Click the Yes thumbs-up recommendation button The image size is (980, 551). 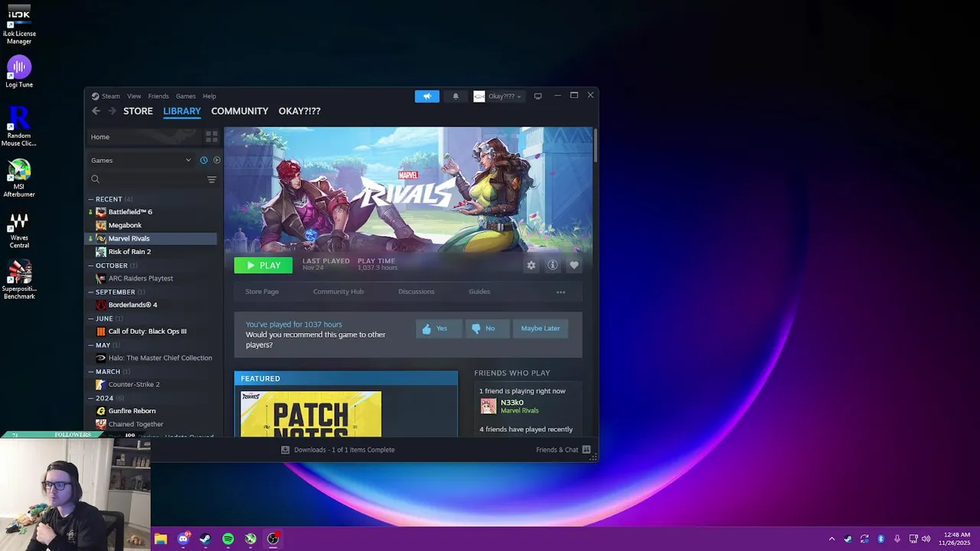click(x=439, y=328)
